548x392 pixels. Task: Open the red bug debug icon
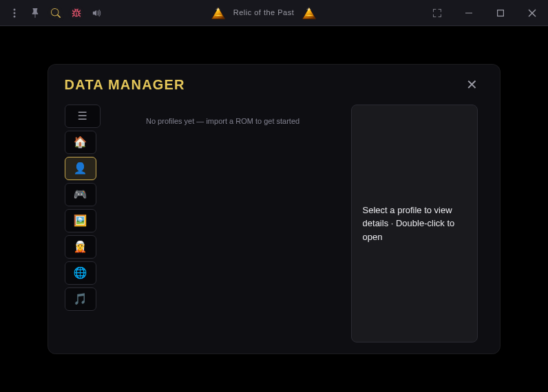click(x=76, y=13)
